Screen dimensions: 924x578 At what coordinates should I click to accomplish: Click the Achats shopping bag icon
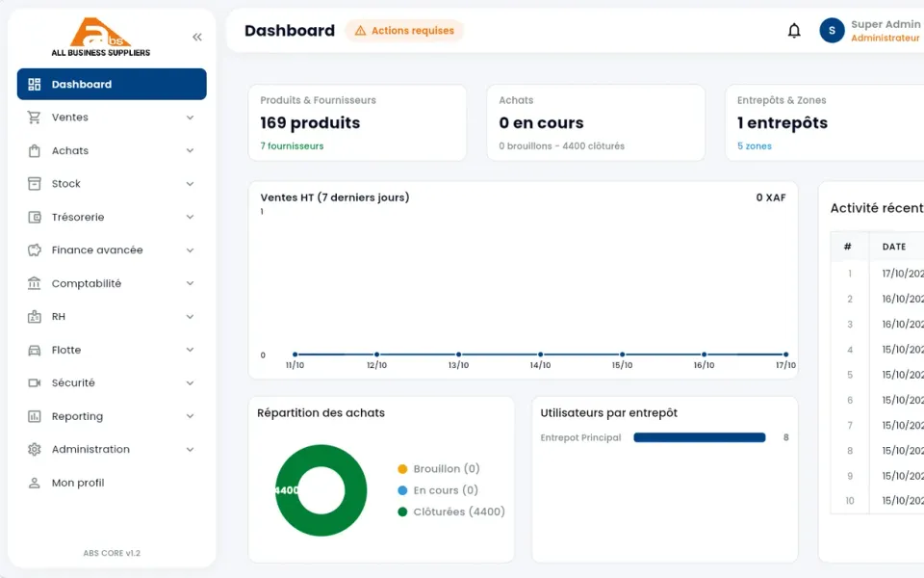click(x=35, y=151)
